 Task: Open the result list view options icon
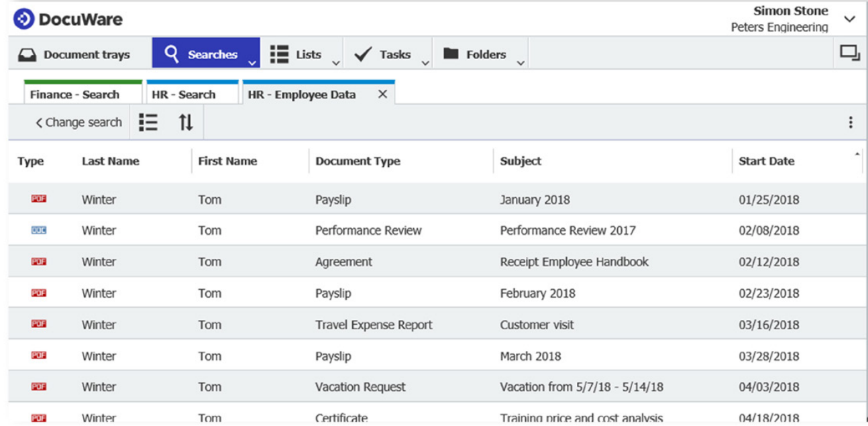[148, 122]
